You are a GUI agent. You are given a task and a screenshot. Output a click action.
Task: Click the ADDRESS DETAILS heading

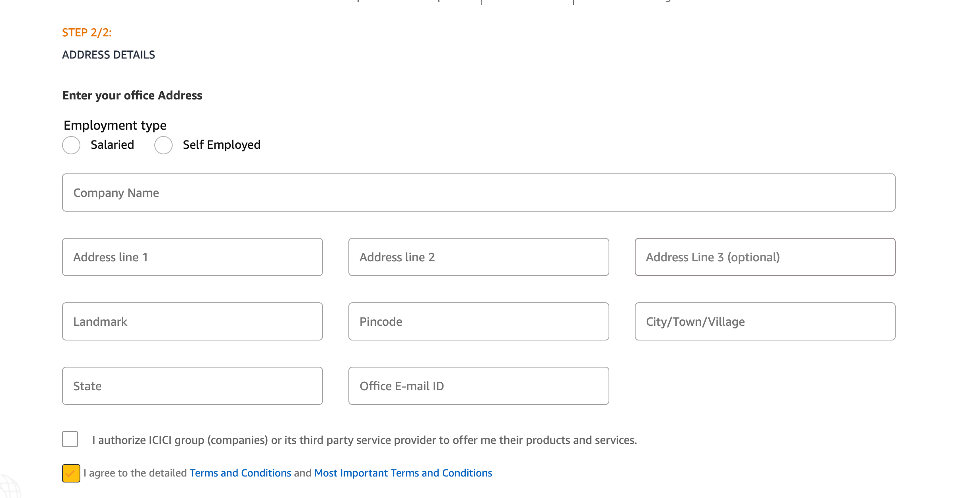(109, 55)
